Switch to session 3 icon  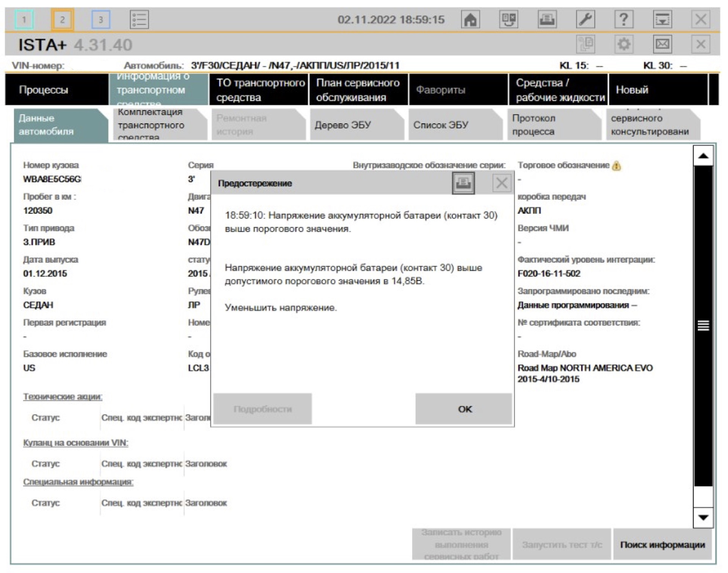101,19
